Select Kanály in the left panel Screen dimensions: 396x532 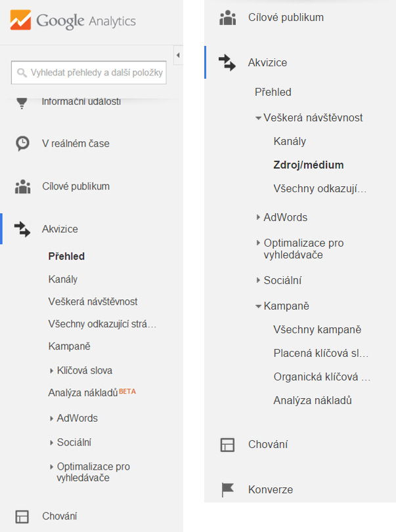pyautogui.click(x=63, y=279)
